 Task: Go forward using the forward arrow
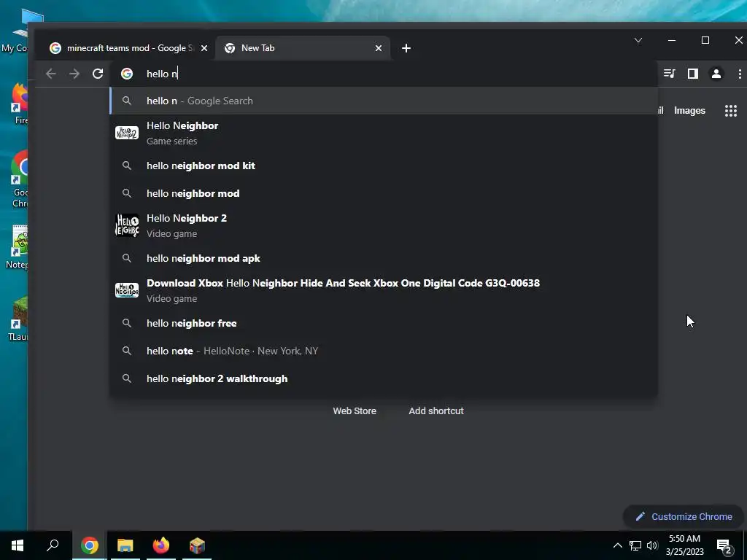point(74,74)
